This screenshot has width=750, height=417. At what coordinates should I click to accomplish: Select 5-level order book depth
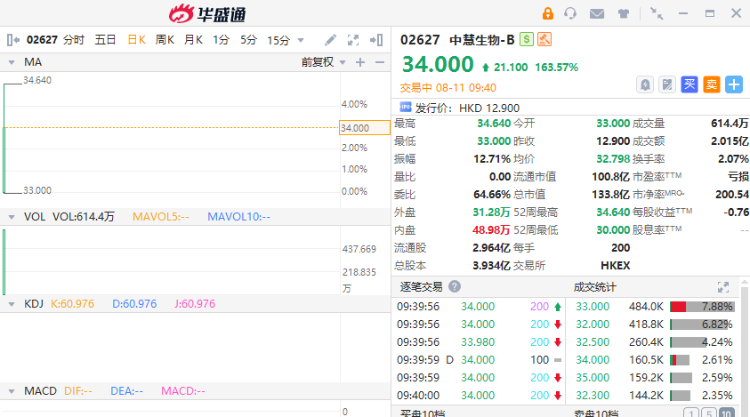pos(709,413)
